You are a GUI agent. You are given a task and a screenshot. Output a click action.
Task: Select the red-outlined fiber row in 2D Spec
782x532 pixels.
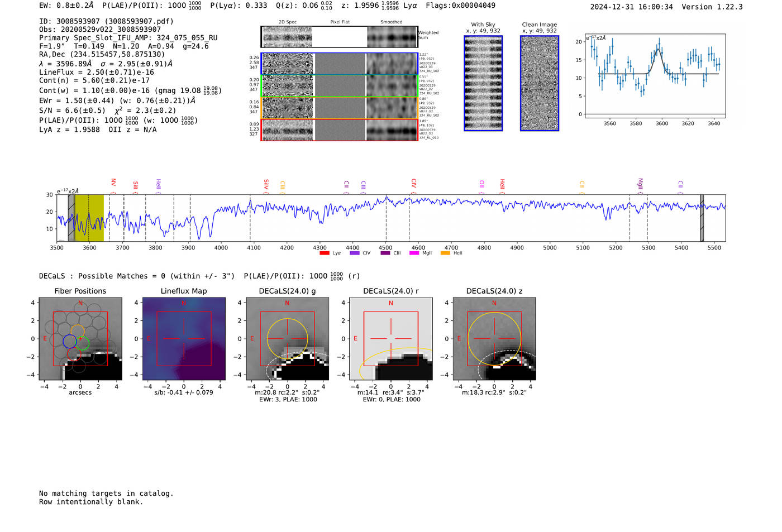[x=339, y=130]
